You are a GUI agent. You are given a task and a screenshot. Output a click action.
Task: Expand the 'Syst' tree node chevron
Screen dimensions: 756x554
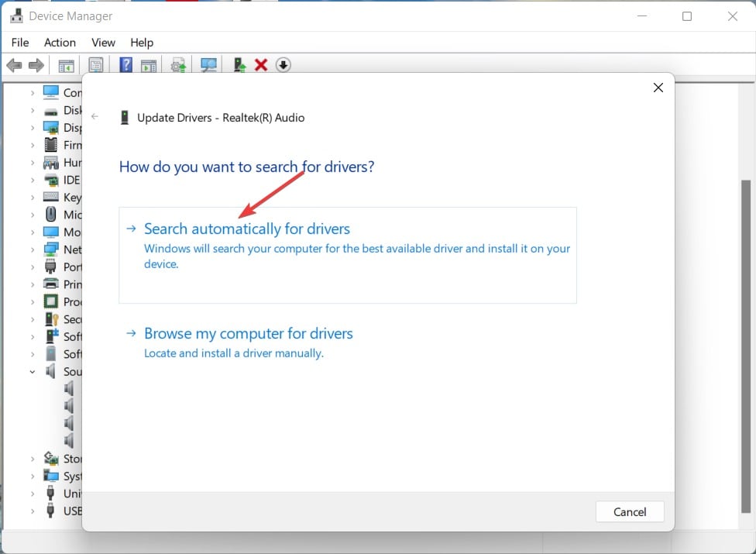[x=33, y=477]
